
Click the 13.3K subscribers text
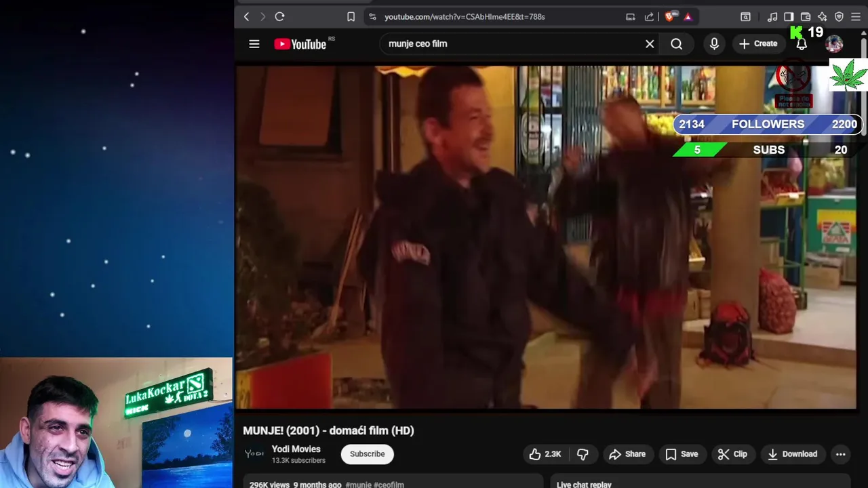[298, 461]
